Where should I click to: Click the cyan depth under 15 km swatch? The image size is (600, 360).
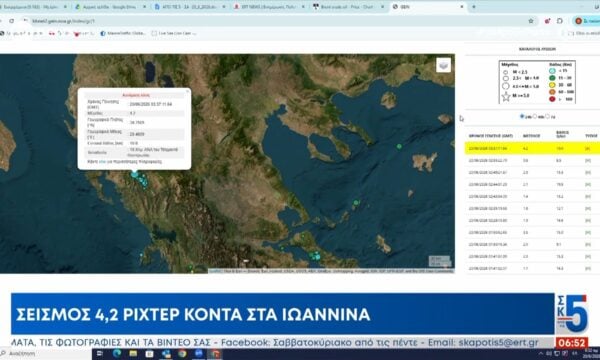tap(552, 71)
